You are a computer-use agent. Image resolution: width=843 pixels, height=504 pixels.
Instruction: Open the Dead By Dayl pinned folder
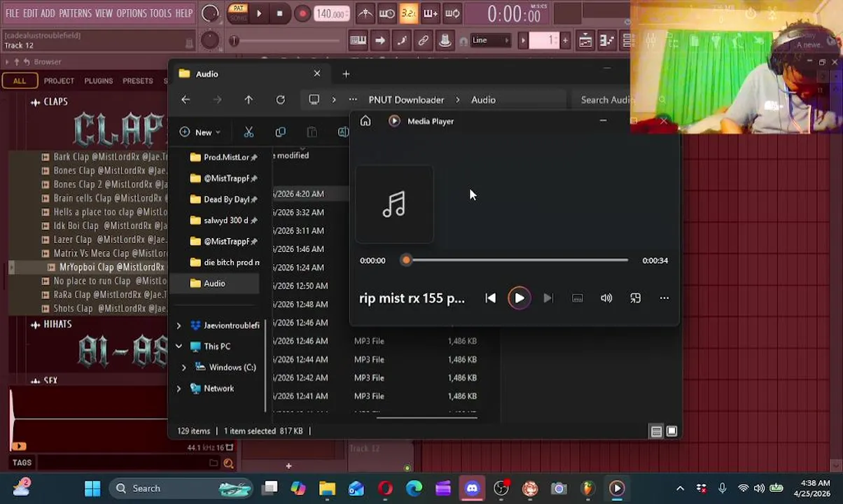coord(225,199)
